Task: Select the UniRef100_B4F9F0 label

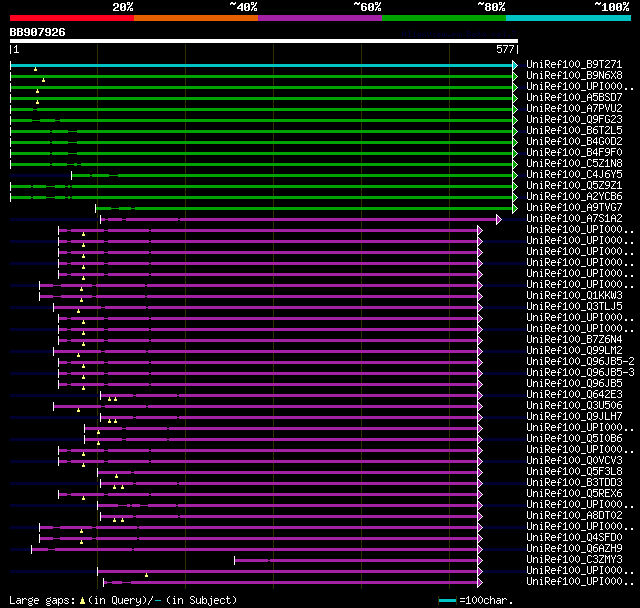Action: [574, 153]
